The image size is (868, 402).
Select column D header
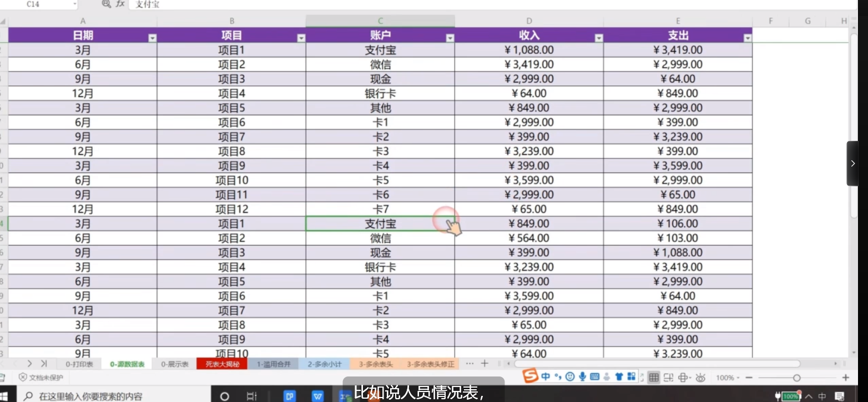529,21
